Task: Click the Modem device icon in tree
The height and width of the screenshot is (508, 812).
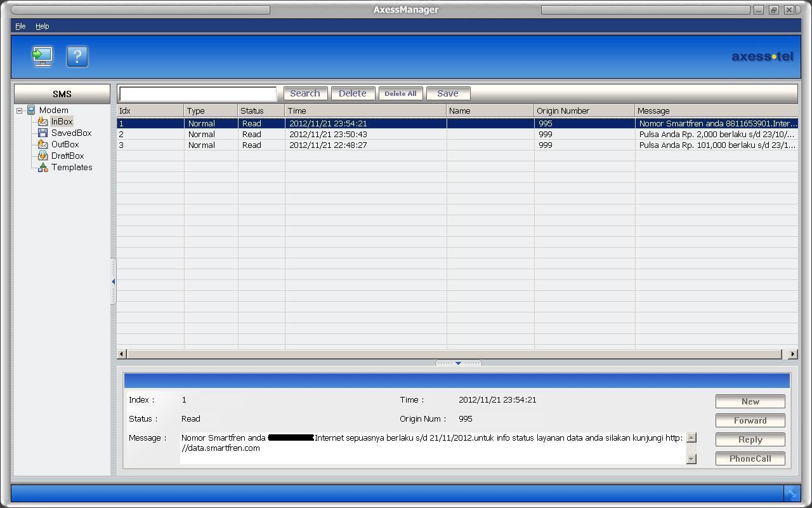Action: coord(31,110)
